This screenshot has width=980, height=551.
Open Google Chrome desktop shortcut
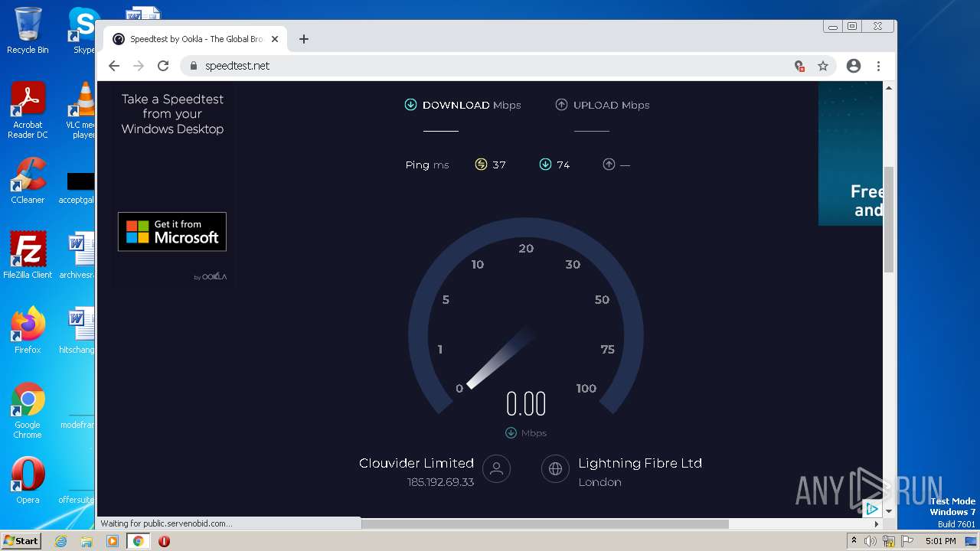28,410
